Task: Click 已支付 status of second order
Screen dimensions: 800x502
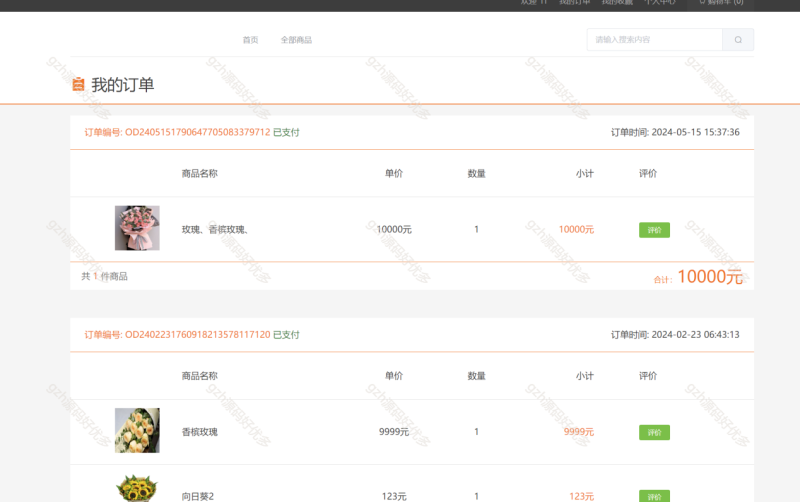Action: pos(286,335)
